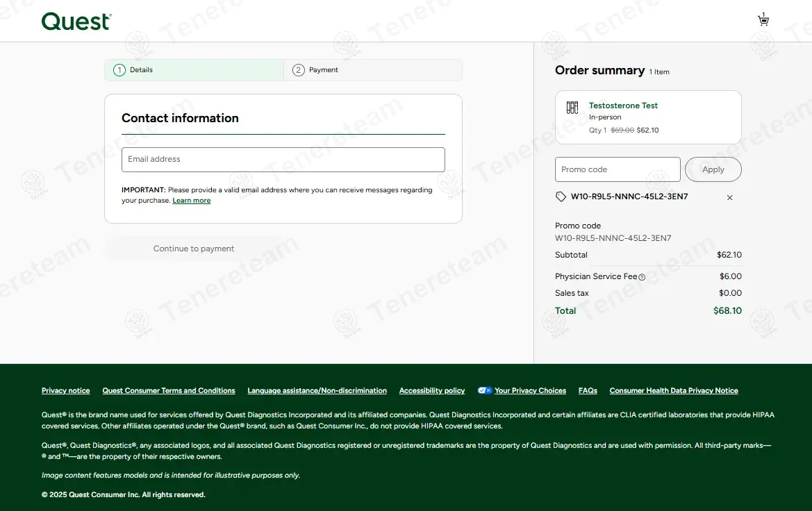This screenshot has height=511, width=812.
Task: Click the test tubes product icon
Action: pos(572,108)
